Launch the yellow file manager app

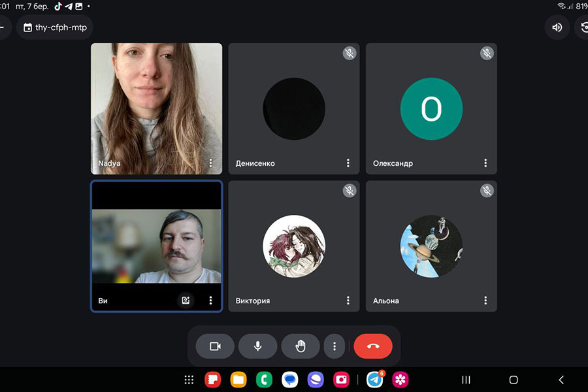pos(238,380)
